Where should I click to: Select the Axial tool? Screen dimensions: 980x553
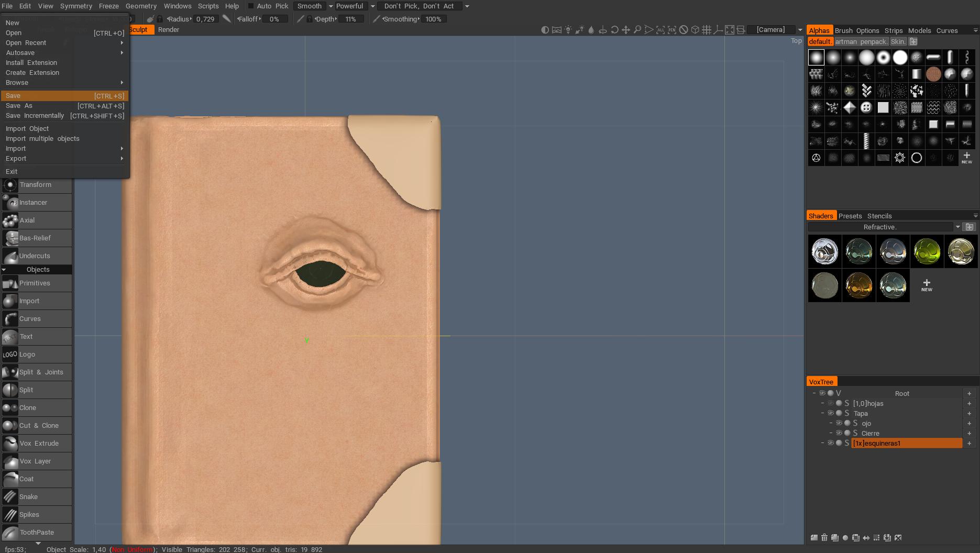(x=36, y=220)
